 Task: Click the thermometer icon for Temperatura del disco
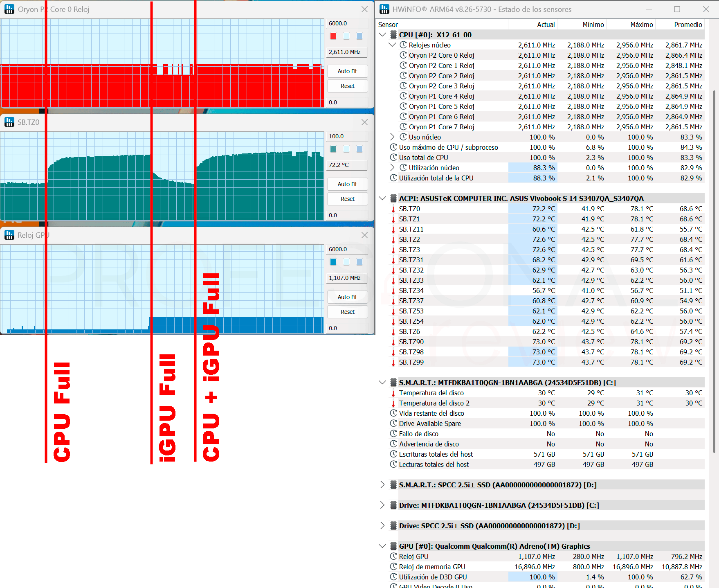(393, 393)
